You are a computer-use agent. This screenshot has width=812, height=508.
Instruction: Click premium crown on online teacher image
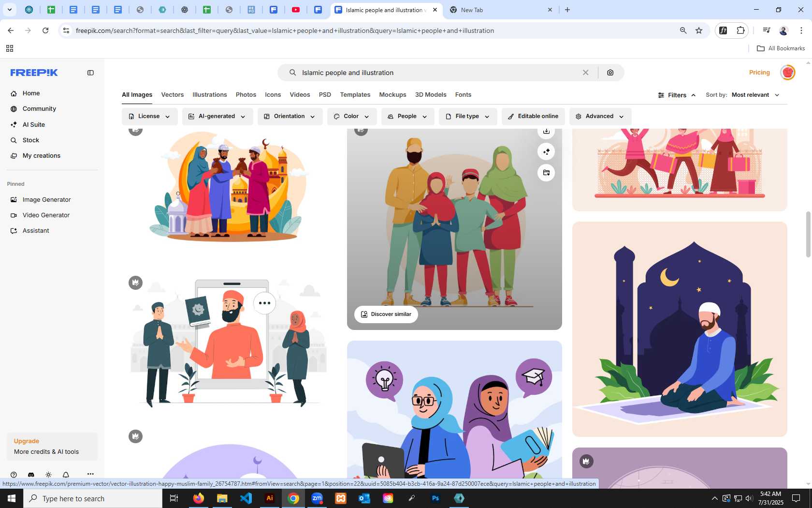pos(135,283)
